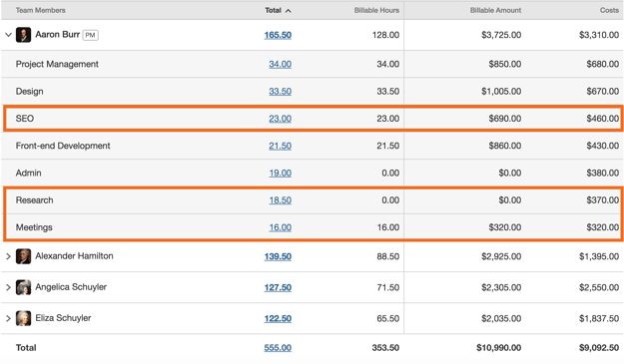Expand Eliza Schuyler's row
Image resolution: width=624 pixels, height=364 pixels.
8,318
